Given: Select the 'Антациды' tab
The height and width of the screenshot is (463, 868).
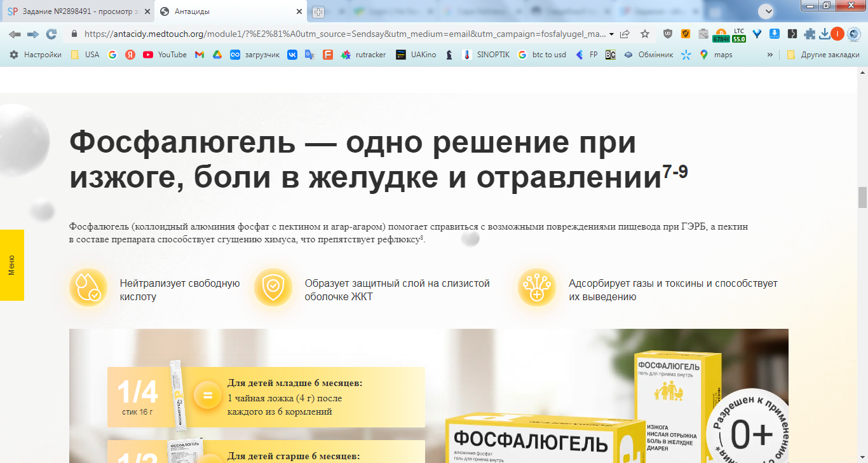Looking at the screenshot, I should pyautogui.click(x=231, y=11).
